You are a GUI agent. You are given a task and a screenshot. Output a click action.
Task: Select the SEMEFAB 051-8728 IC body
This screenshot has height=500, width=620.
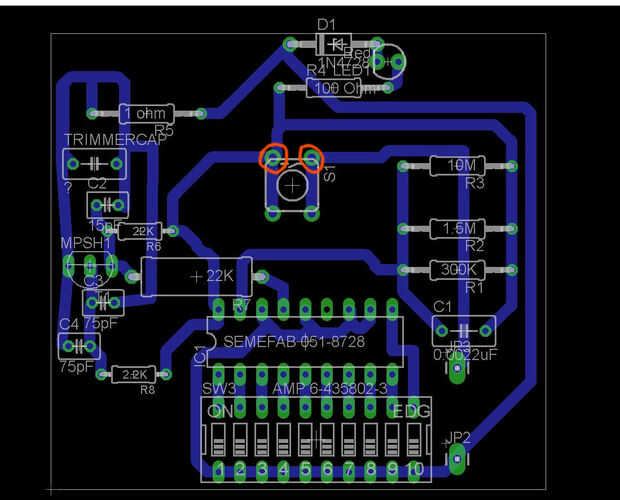305,342
